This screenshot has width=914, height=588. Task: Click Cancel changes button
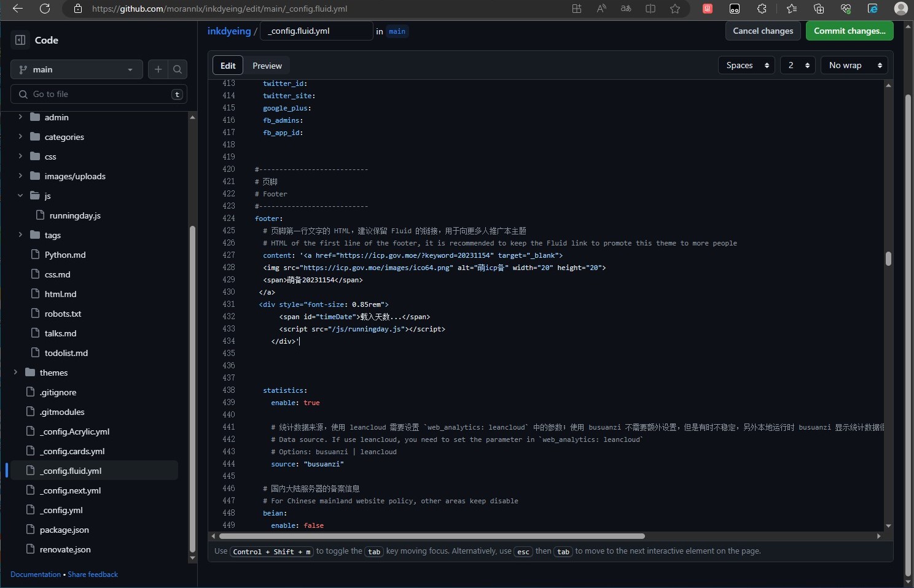763,31
